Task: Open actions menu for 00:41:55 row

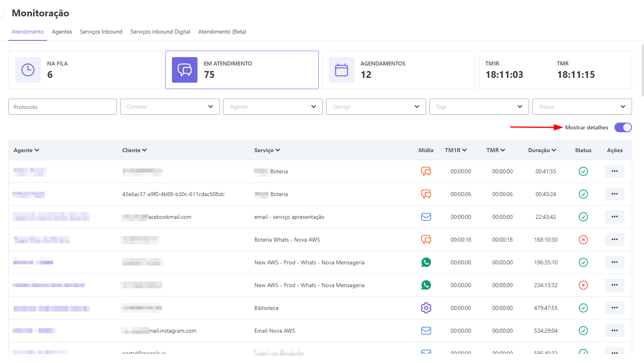Action: click(614, 171)
